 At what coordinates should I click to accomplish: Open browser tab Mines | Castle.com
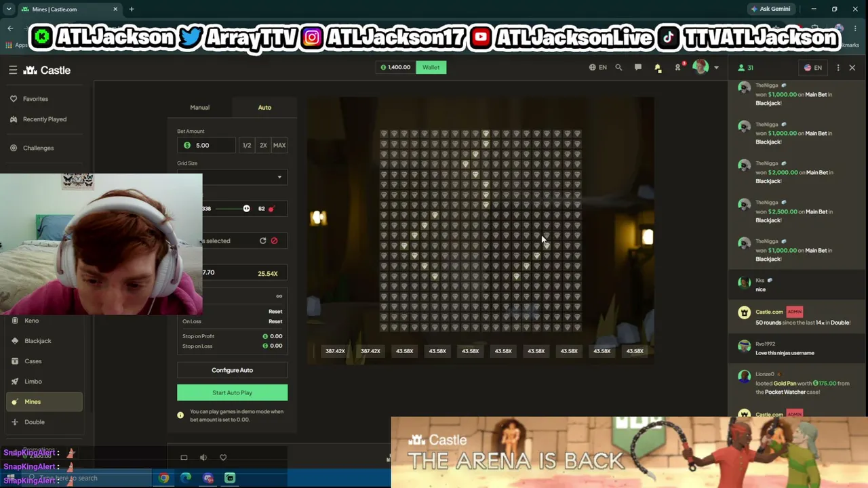tap(66, 9)
